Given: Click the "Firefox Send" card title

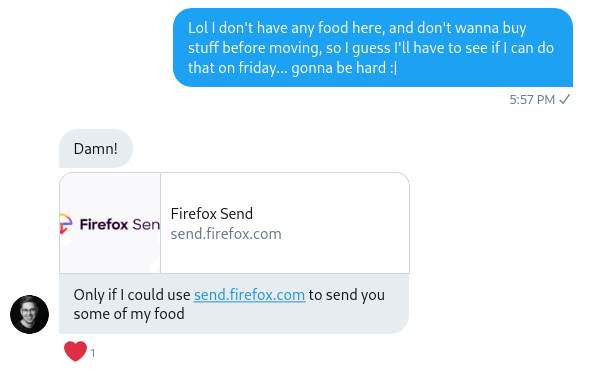Looking at the screenshot, I should click(212, 214).
